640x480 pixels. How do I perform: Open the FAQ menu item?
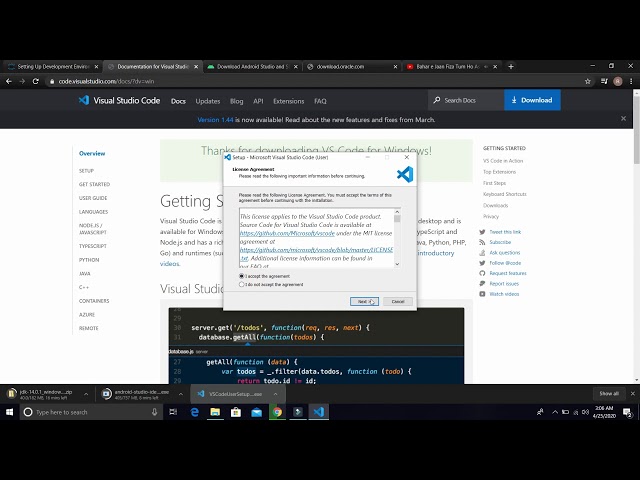[320, 101]
